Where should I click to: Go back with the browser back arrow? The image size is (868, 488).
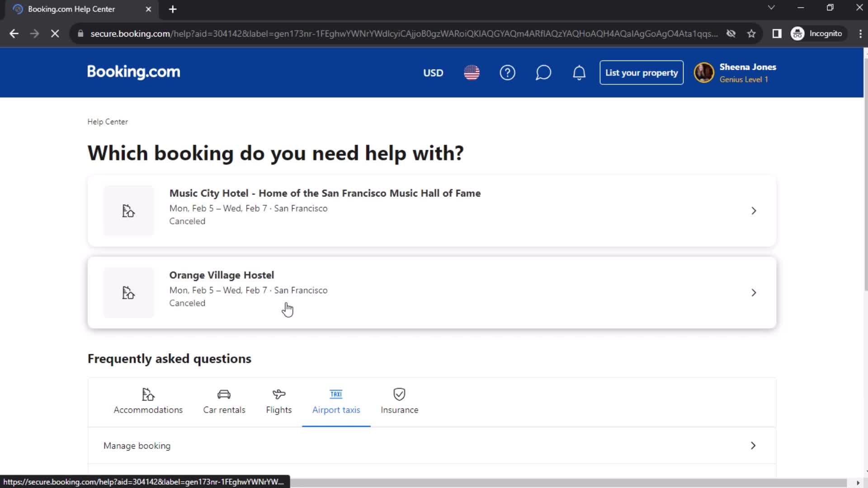pos(14,33)
